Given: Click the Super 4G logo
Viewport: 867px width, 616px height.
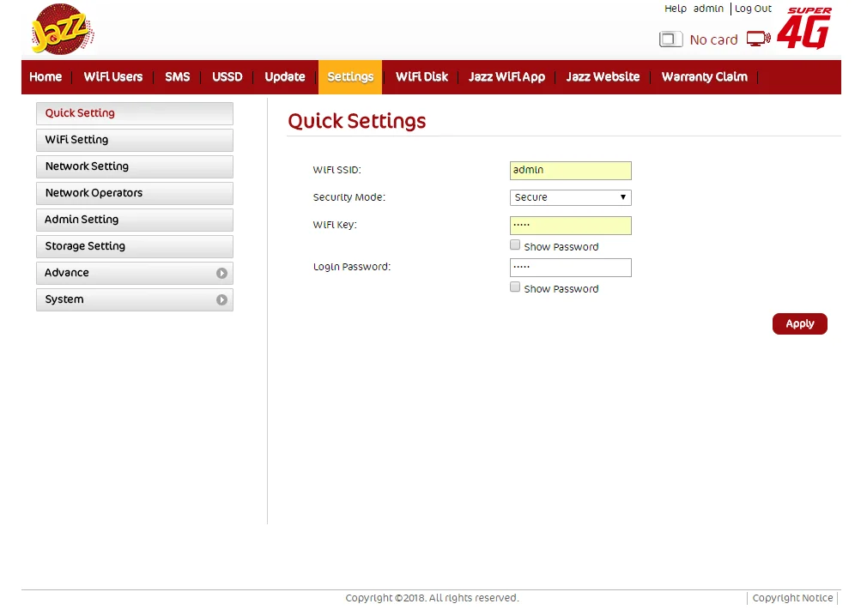Looking at the screenshot, I should (x=809, y=28).
